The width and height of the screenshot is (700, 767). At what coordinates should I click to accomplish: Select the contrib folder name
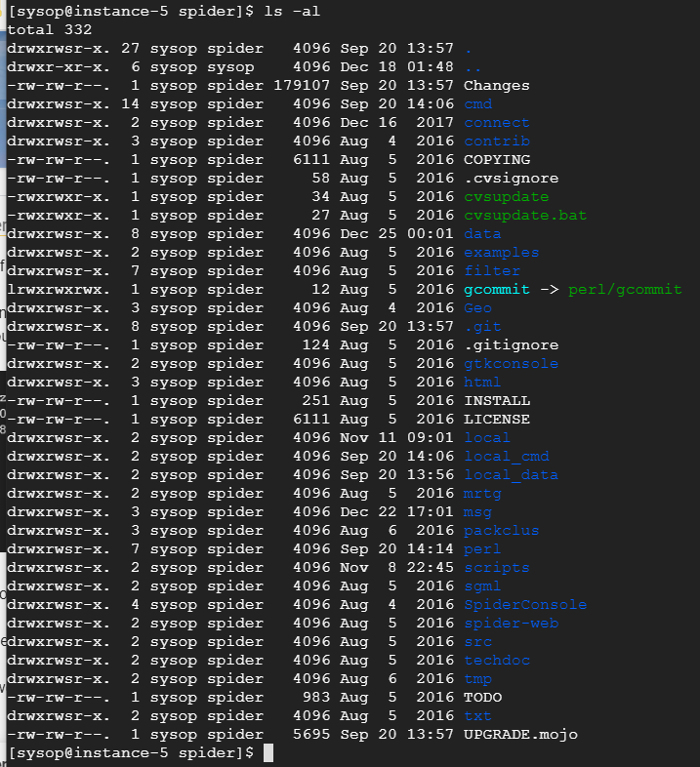click(496, 141)
